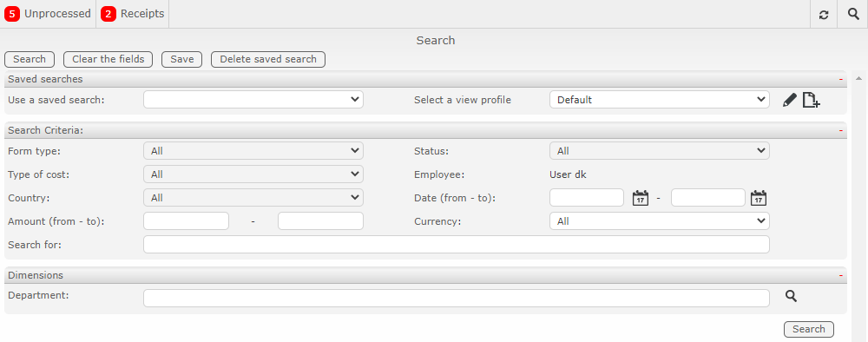This screenshot has height=342, width=868.
Task: Click the Delete saved search button
Action: 268,59
